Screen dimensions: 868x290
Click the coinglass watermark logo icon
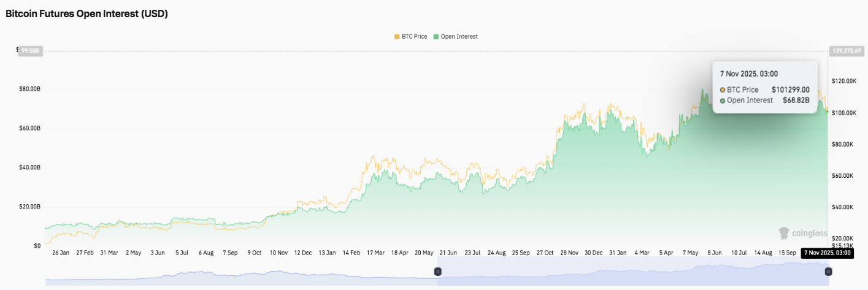(784, 234)
